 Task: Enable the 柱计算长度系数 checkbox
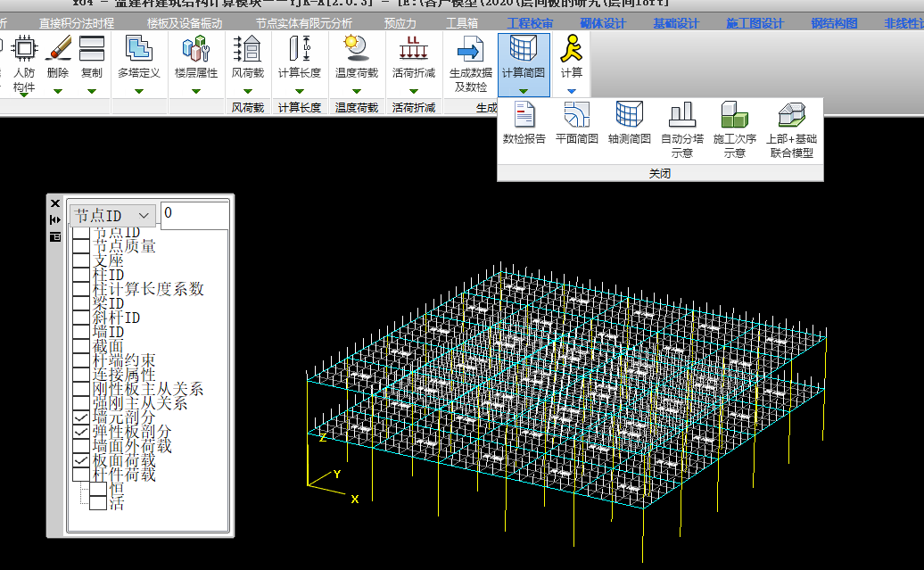click(x=81, y=289)
